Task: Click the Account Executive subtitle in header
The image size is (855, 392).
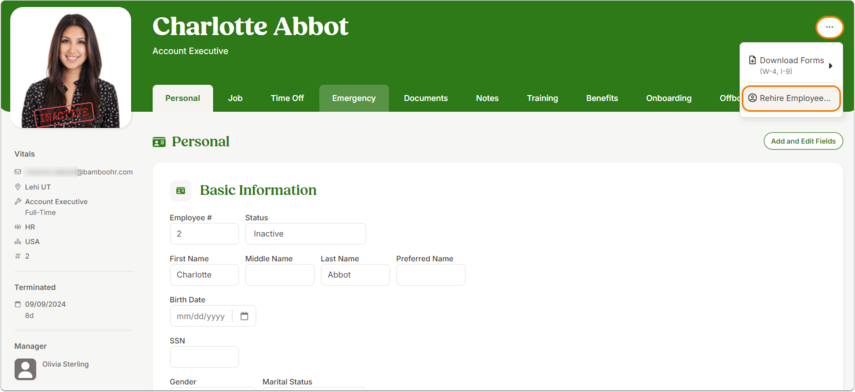Action: coord(190,51)
